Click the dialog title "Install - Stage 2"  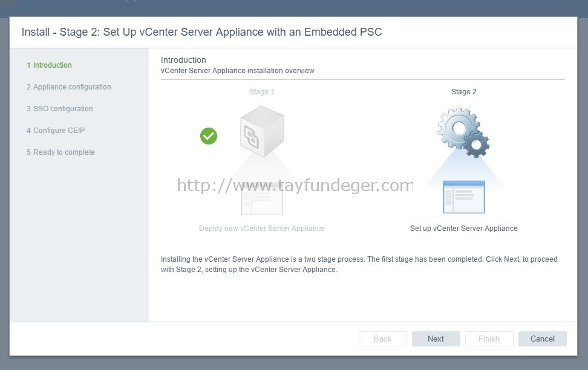(201, 32)
